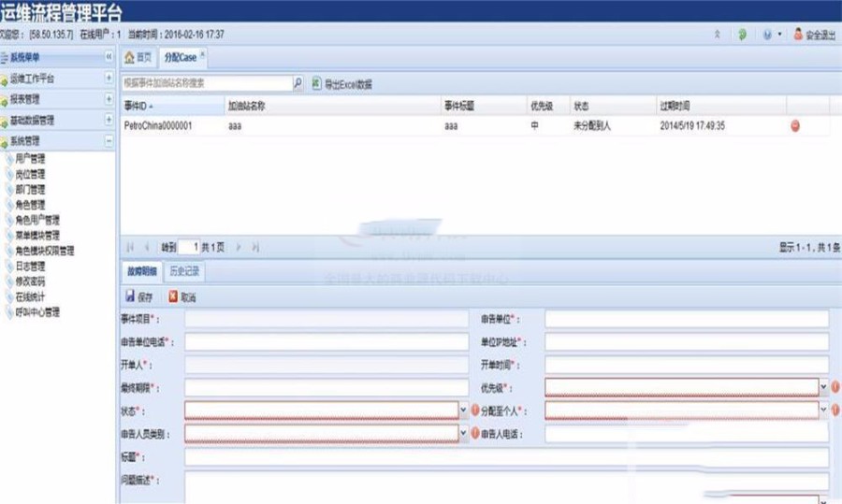Open the 分配至个人 dropdown arrow
The height and width of the screenshot is (504, 842).
pyautogui.click(x=823, y=410)
